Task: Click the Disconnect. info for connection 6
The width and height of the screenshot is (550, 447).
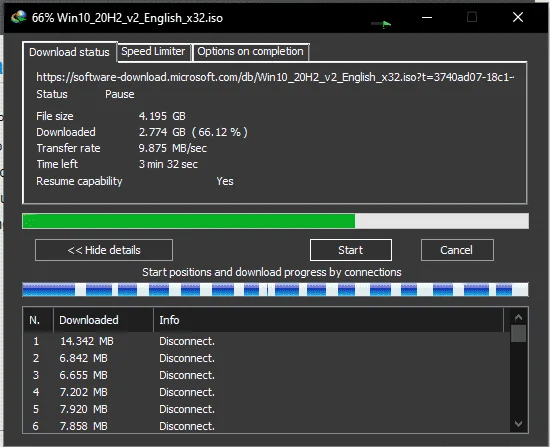Action: pos(187,426)
